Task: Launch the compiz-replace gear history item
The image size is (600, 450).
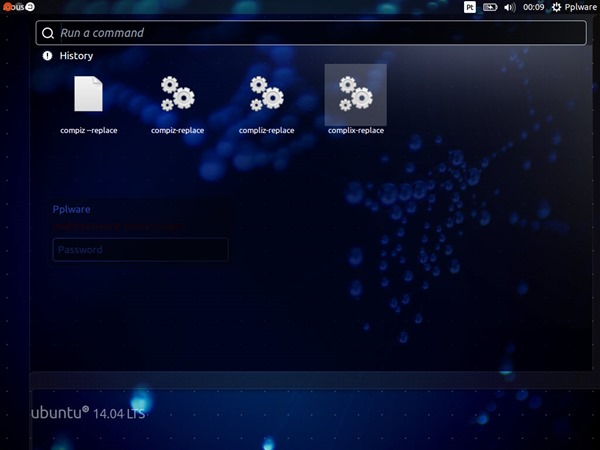Action: tap(178, 94)
